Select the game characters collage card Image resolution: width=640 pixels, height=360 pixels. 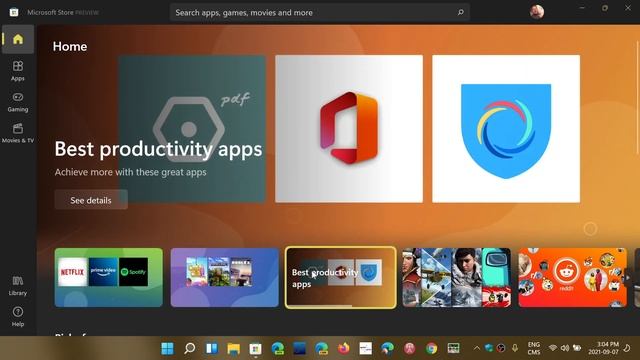click(x=456, y=278)
